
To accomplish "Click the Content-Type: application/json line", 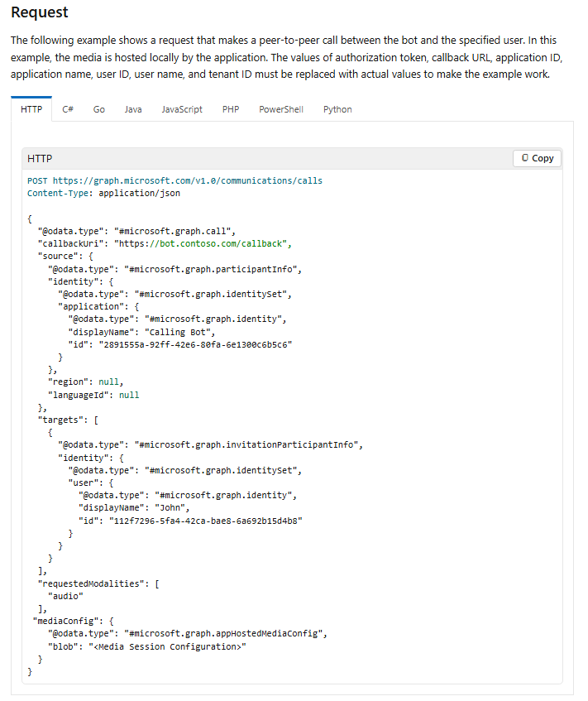I will pyautogui.click(x=103, y=193).
